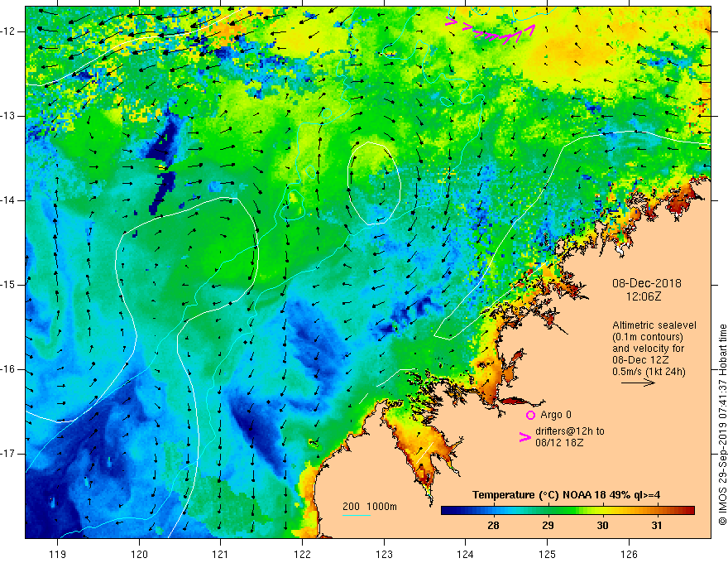This screenshot has width=728, height=563.
Task: Click the magenta Argo 0 circle marker
Action: click(530, 416)
